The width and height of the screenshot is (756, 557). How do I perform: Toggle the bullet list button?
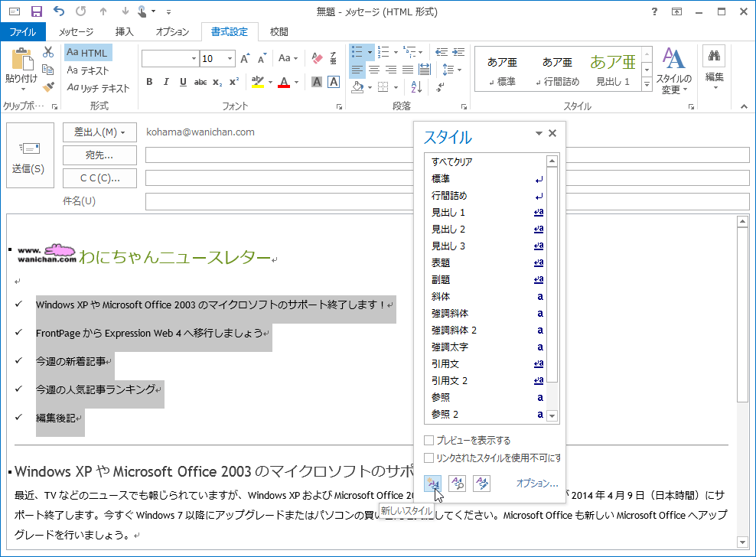tap(357, 52)
